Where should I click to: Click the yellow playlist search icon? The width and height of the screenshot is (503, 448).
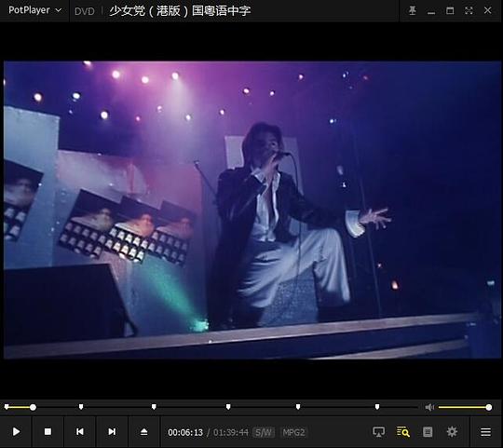pyautogui.click(x=403, y=431)
